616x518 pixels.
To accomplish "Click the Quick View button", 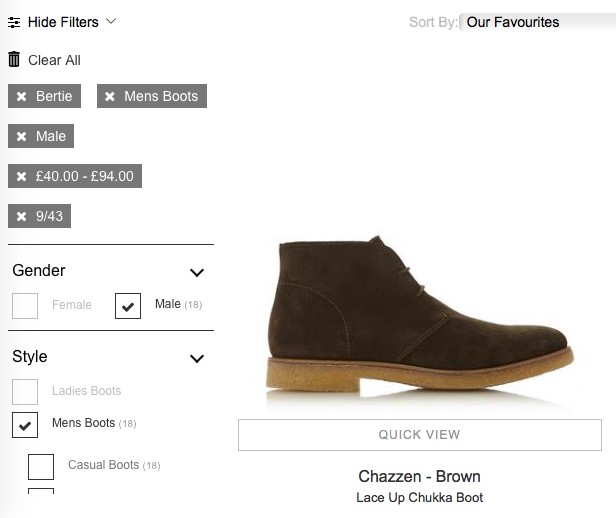I will click(420, 435).
